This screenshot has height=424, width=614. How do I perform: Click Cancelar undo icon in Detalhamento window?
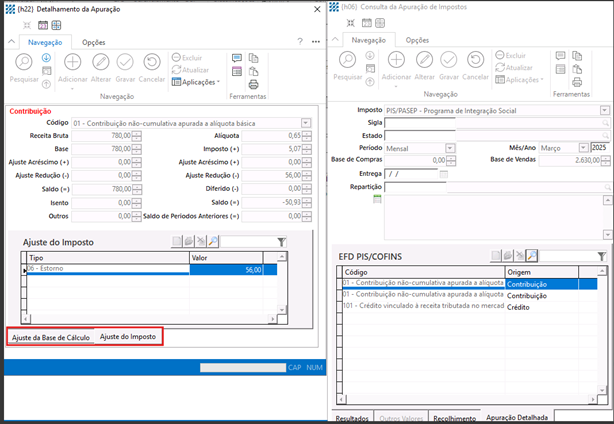pos(152,62)
